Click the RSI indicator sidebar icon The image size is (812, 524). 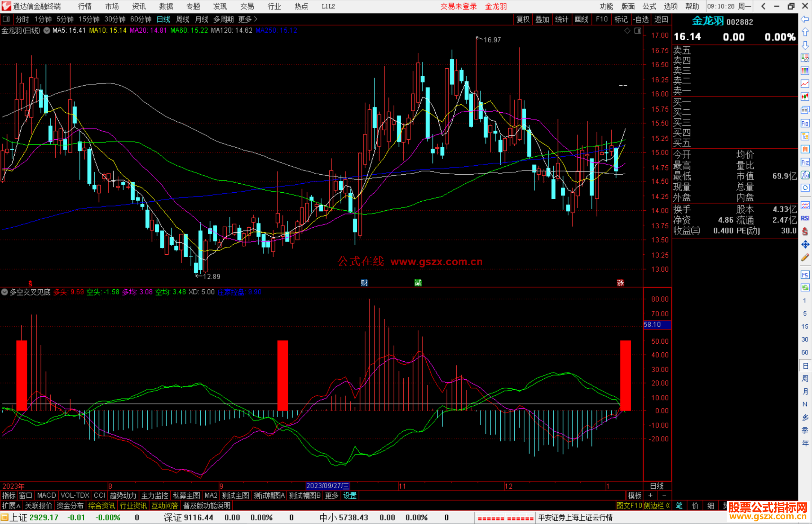(x=805, y=218)
